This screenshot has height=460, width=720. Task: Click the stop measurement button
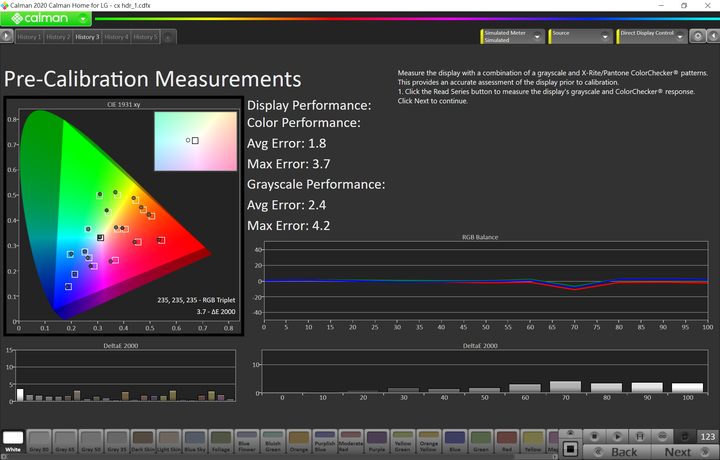pyautogui.click(x=594, y=436)
